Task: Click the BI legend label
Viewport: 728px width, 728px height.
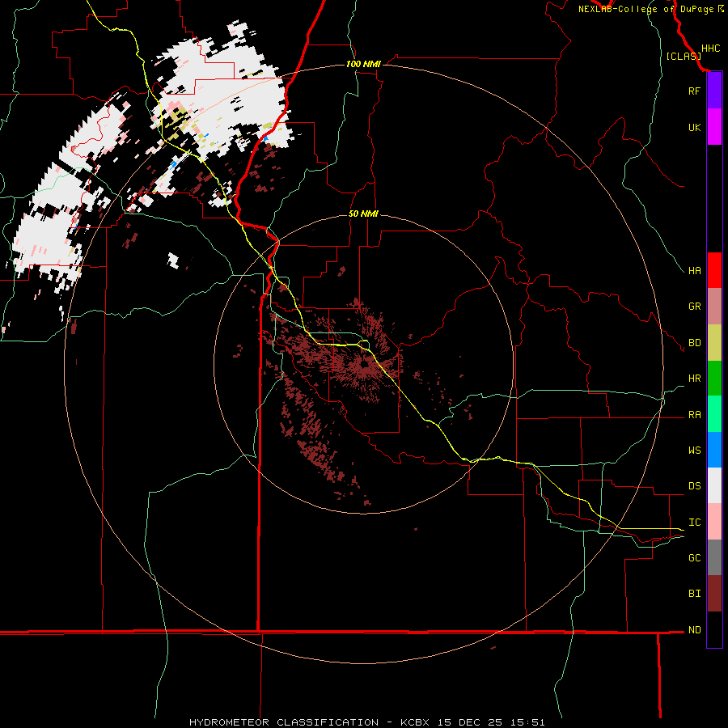Action: [x=694, y=594]
